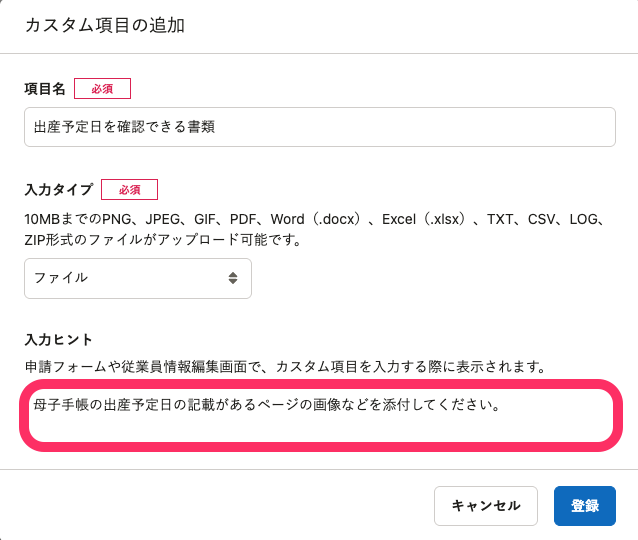638x540 pixels.
Task: Place cursor in 出産予定日を確認できる書類 text
Action: pos(124,127)
